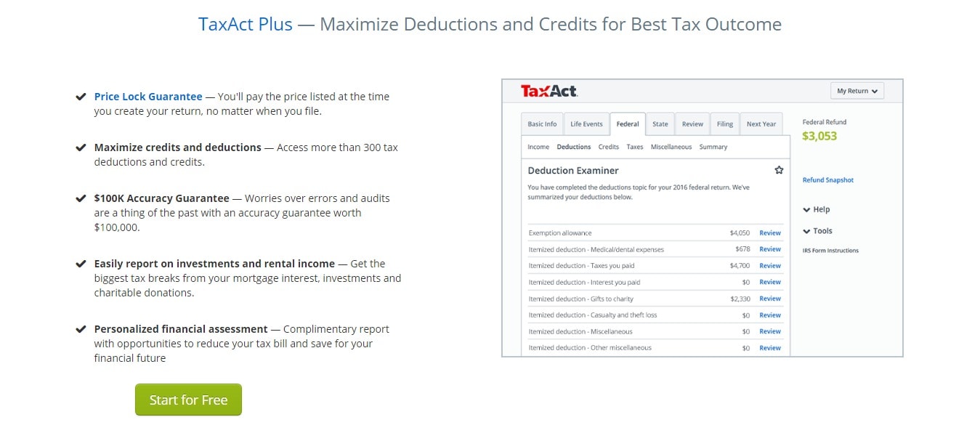Click the Deduction Examiner heading
Image resolution: width=980 pixels, height=433 pixels.
[573, 171]
